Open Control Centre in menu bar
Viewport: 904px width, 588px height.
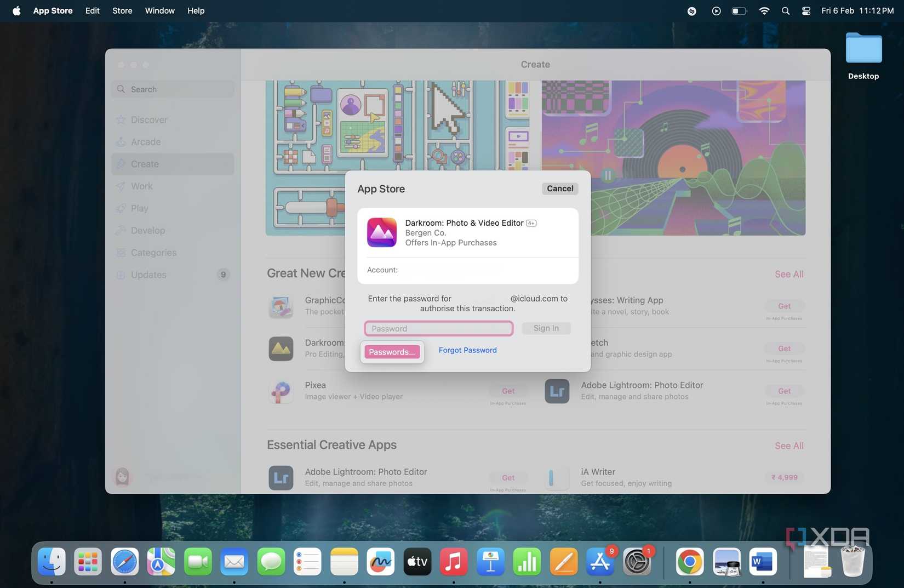[x=806, y=10]
